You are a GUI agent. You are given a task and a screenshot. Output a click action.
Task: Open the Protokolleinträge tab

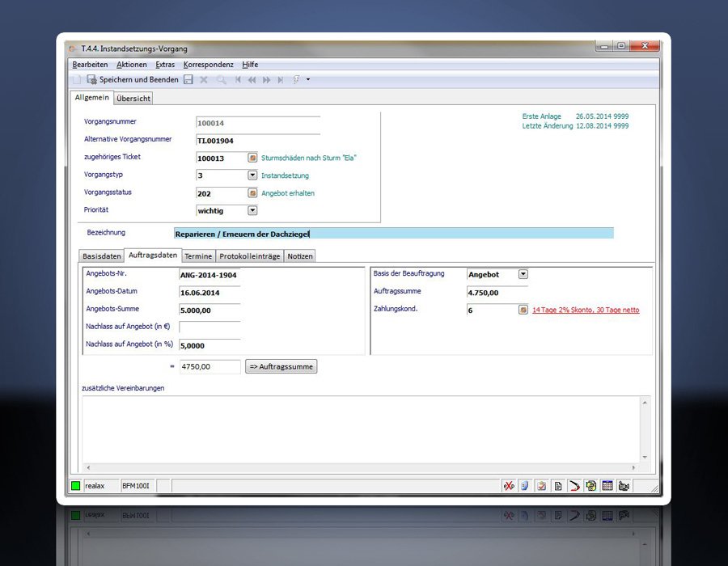tap(250, 256)
